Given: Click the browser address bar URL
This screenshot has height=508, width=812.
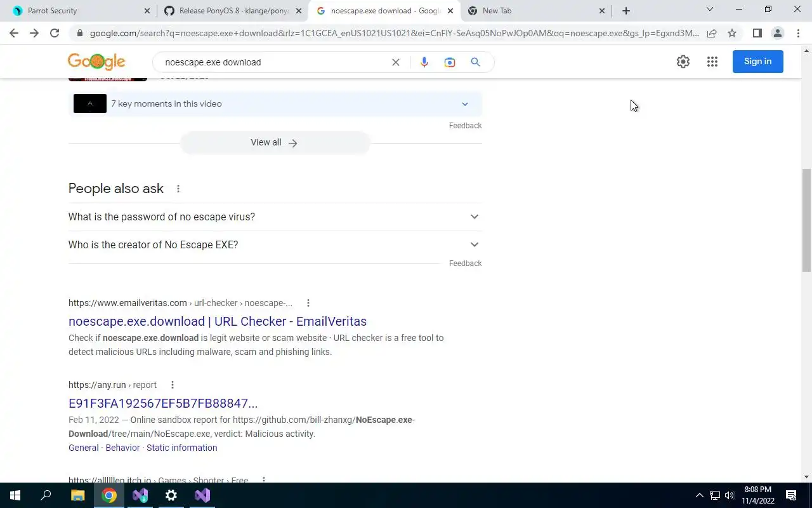Looking at the screenshot, I should (394, 33).
